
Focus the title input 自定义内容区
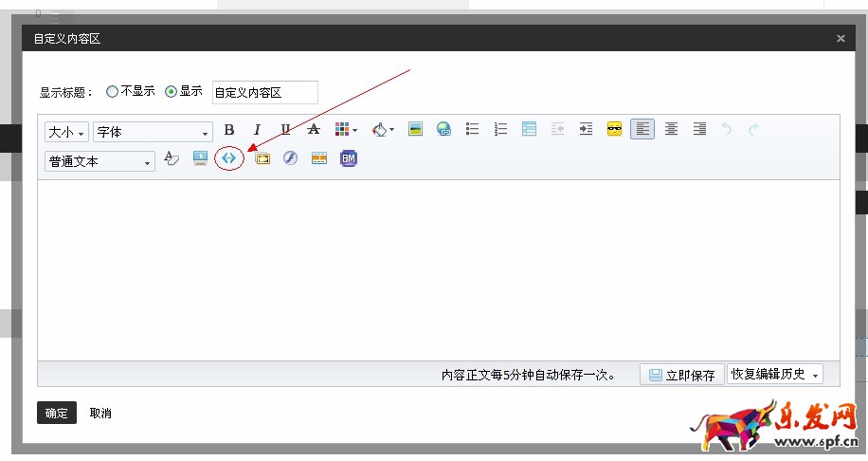pos(265,92)
